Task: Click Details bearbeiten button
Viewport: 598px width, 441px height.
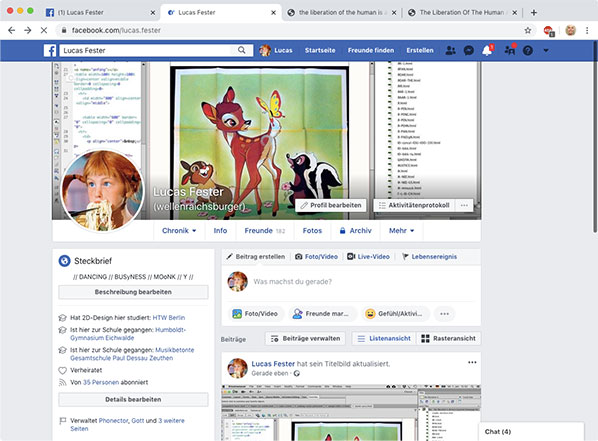Action: point(133,400)
